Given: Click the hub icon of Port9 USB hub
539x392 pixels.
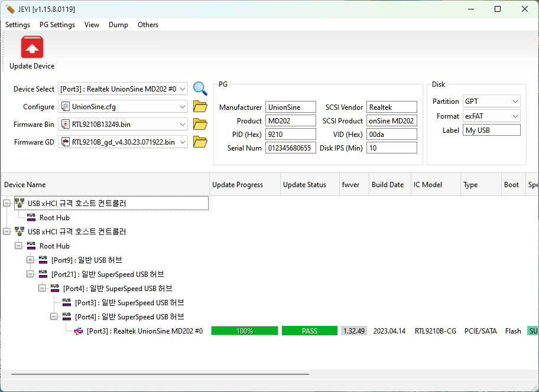Looking at the screenshot, I should [43, 260].
